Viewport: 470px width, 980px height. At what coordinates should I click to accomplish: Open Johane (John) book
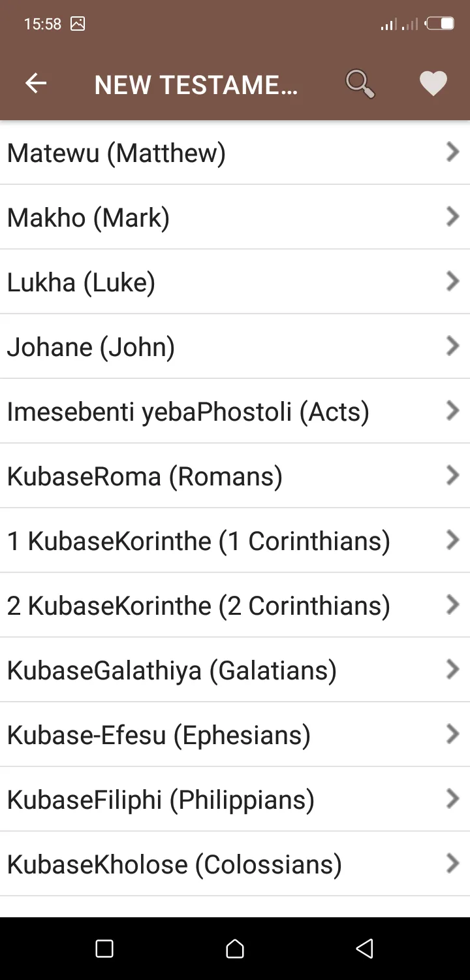(x=235, y=346)
